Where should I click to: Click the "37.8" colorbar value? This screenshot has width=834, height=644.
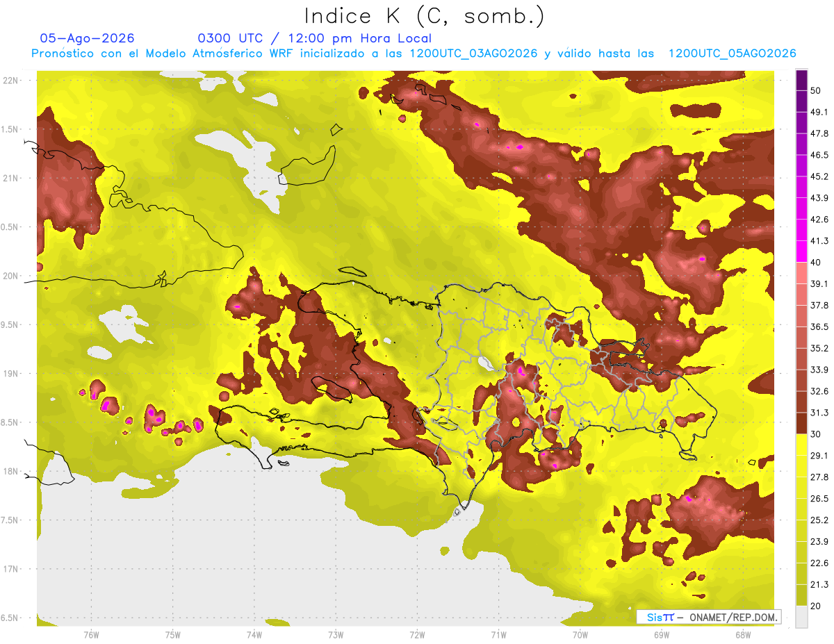point(819,305)
